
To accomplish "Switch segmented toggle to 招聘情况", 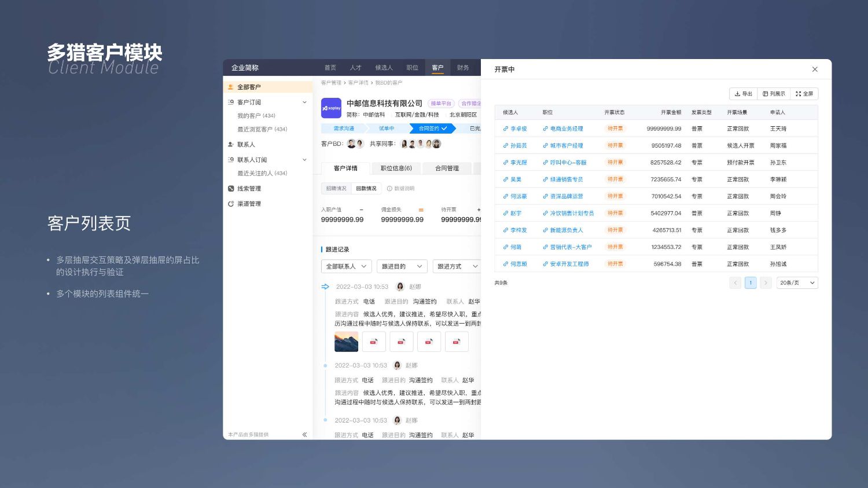I will point(336,189).
